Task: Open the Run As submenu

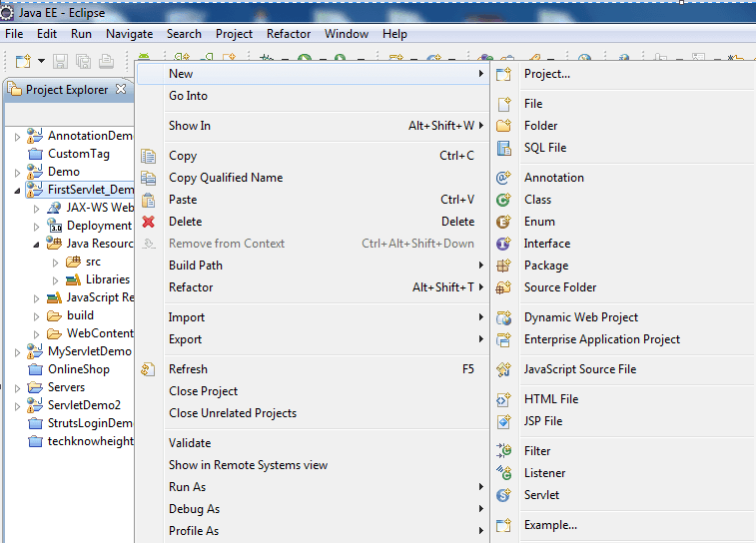Action: coord(314,487)
